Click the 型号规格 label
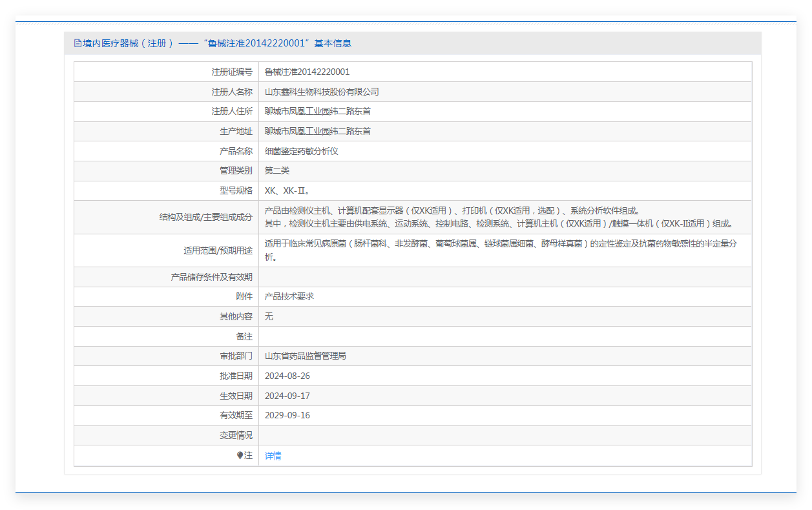 pos(236,191)
